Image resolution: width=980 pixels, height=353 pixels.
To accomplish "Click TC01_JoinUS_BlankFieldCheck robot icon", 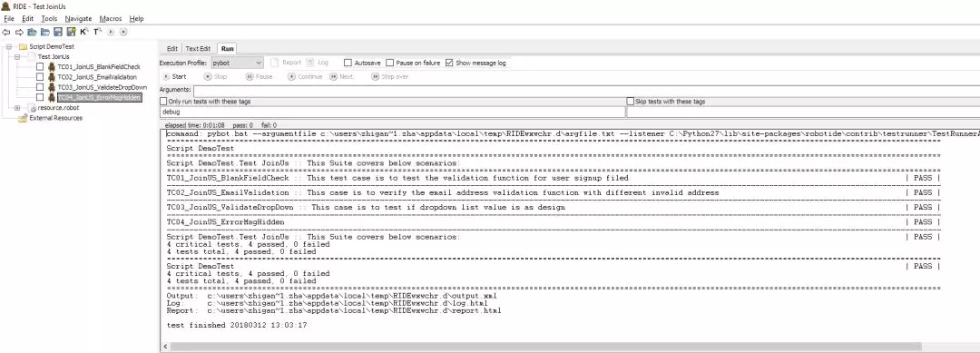I will pyautogui.click(x=52, y=67).
